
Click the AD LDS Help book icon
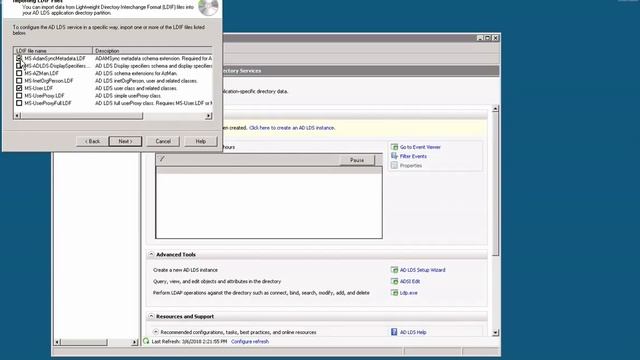point(394,332)
